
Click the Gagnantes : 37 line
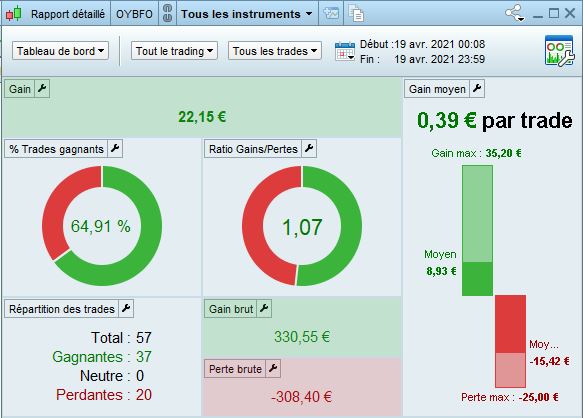(x=102, y=357)
